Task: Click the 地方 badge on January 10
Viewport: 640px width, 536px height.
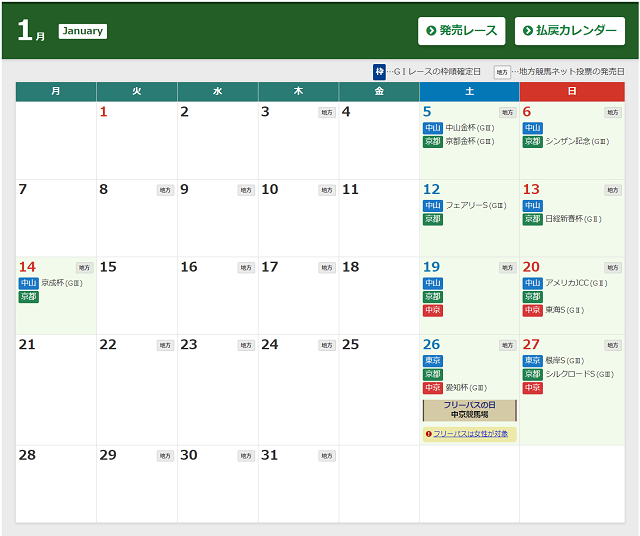Action: (327, 190)
